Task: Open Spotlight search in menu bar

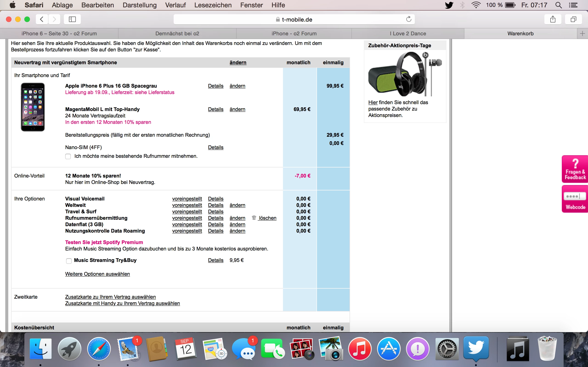Action: (558, 5)
